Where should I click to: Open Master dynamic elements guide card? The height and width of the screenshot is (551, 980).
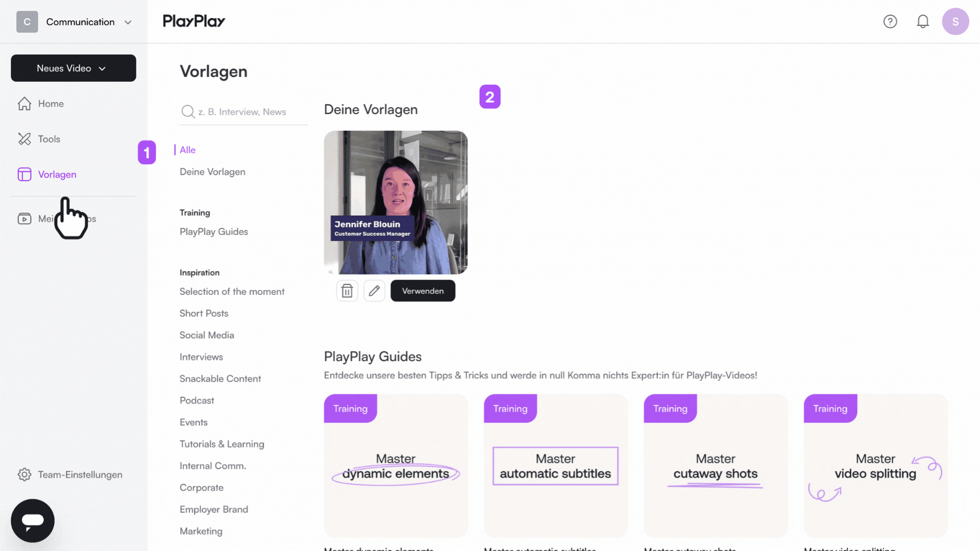click(x=396, y=466)
